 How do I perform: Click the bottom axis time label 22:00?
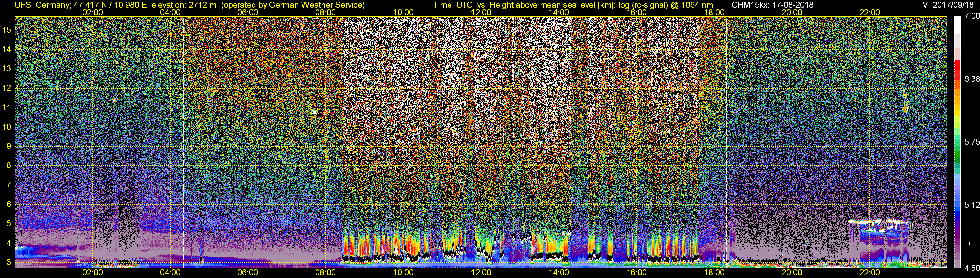[870, 273]
